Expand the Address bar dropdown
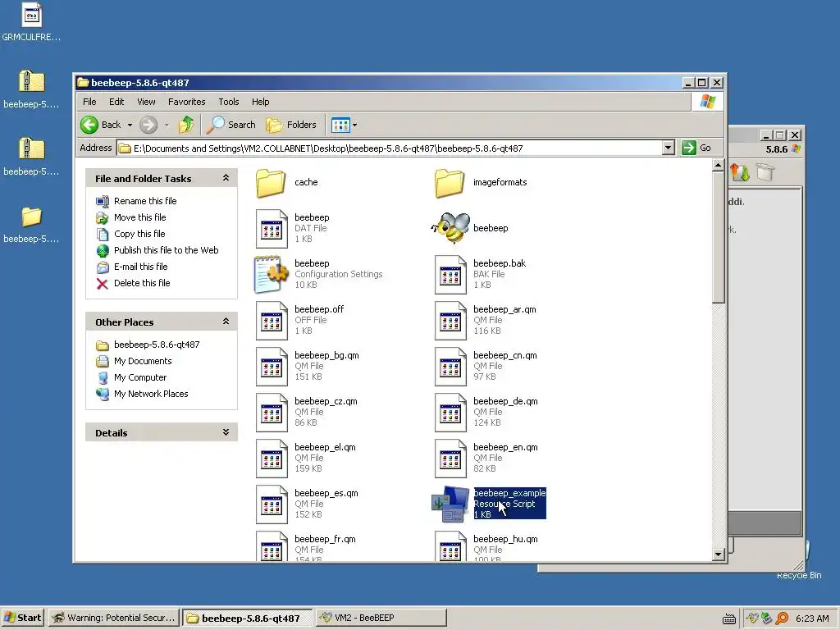Screen dimensions: 840x630 668,148
